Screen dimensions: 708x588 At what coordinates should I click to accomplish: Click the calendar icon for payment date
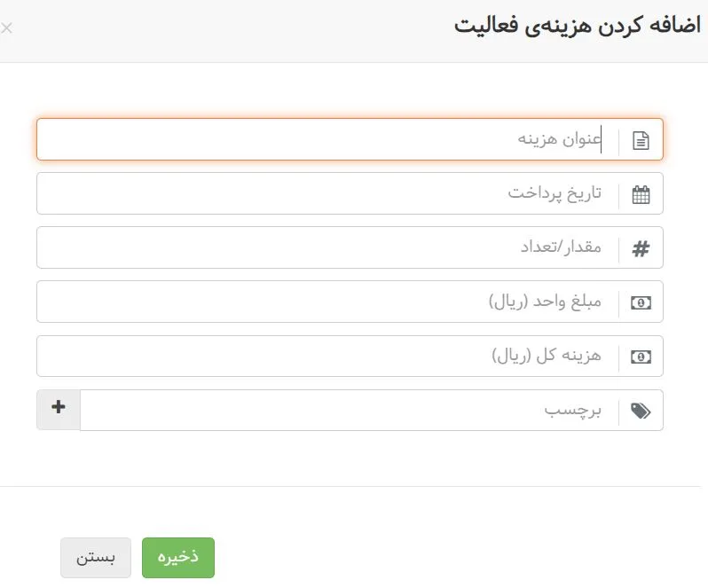pos(641,194)
